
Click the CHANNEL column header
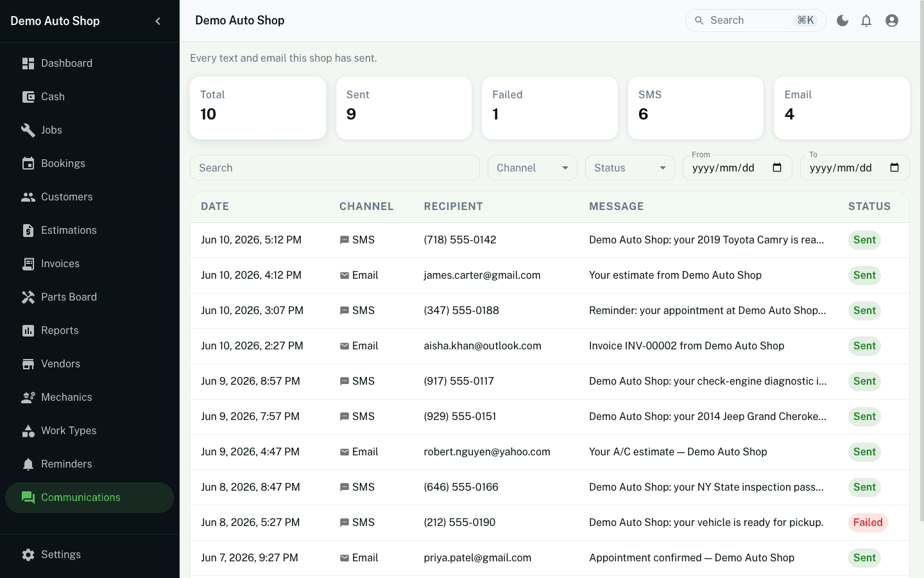click(x=366, y=206)
